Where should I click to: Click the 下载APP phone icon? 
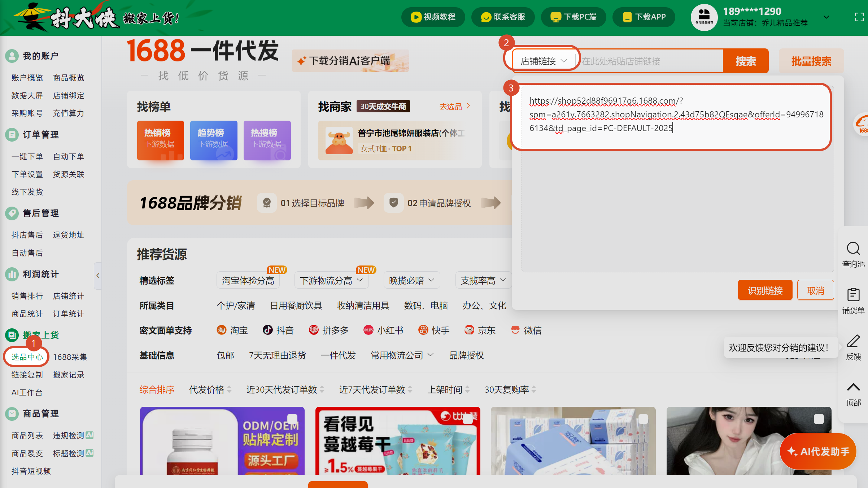coord(627,17)
